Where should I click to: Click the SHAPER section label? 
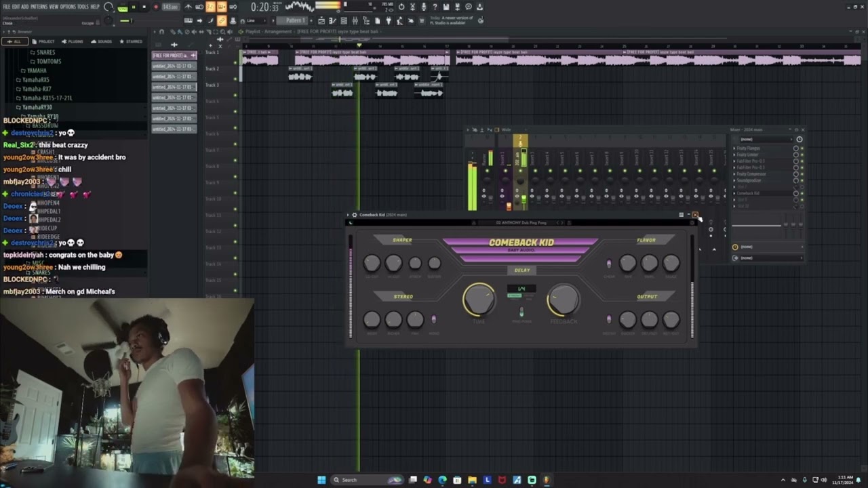pos(402,240)
